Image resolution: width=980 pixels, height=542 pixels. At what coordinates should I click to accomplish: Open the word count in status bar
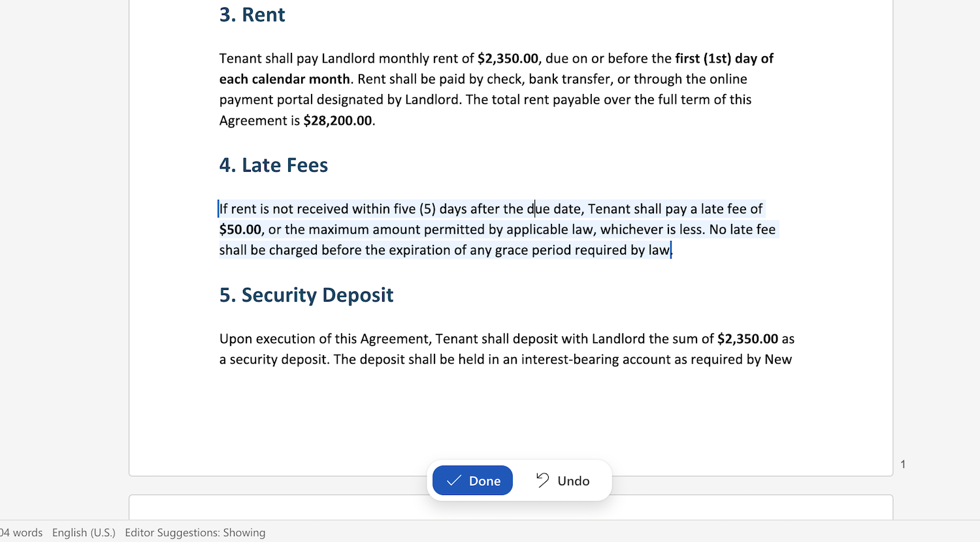[x=22, y=532]
